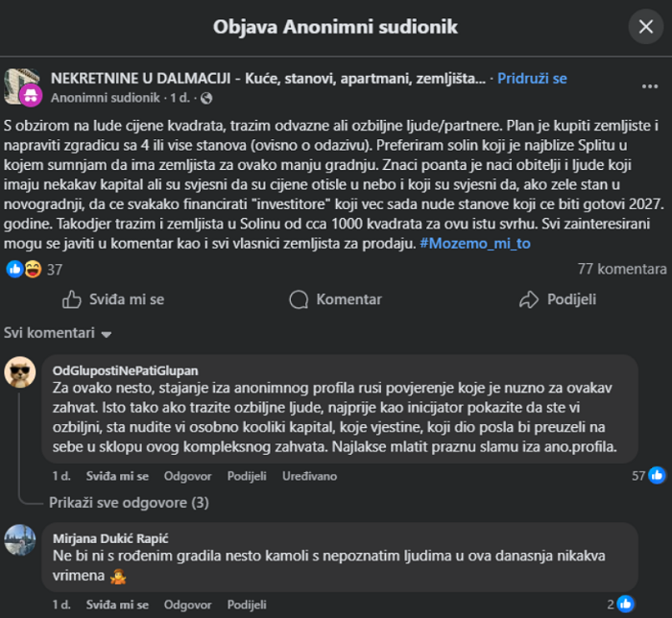Click Odgovor under OdGlupostiNePatiGlupan's comment
Screen dimensions: 672x618
pyautogui.click(x=187, y=476)
